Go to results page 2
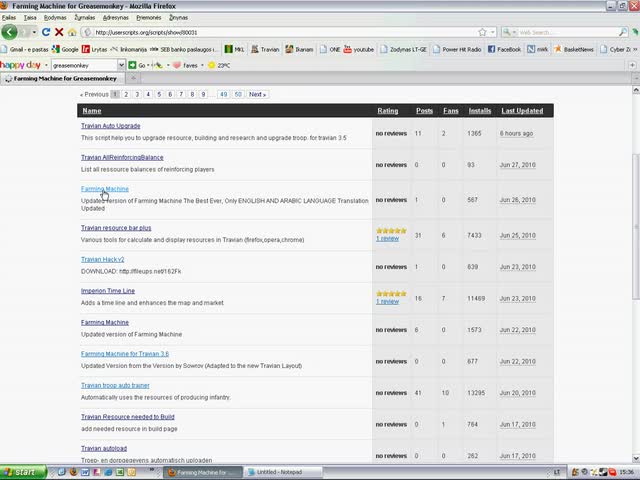This screenshot has width=640, height=480. pos(126,94)
